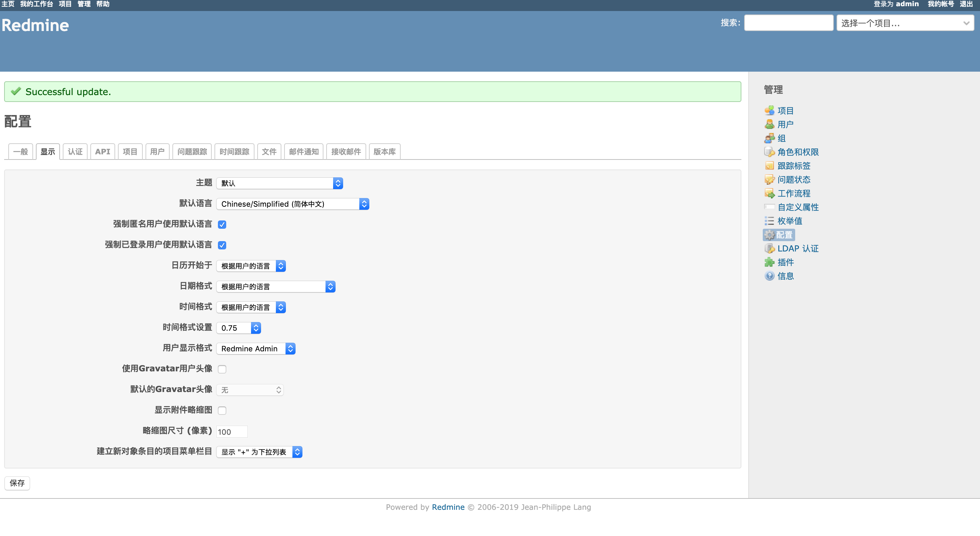This screenshot has width=980, height=536.
Task: Click the 略缩图尺寸 pixel input field
Action: point(232,432)
